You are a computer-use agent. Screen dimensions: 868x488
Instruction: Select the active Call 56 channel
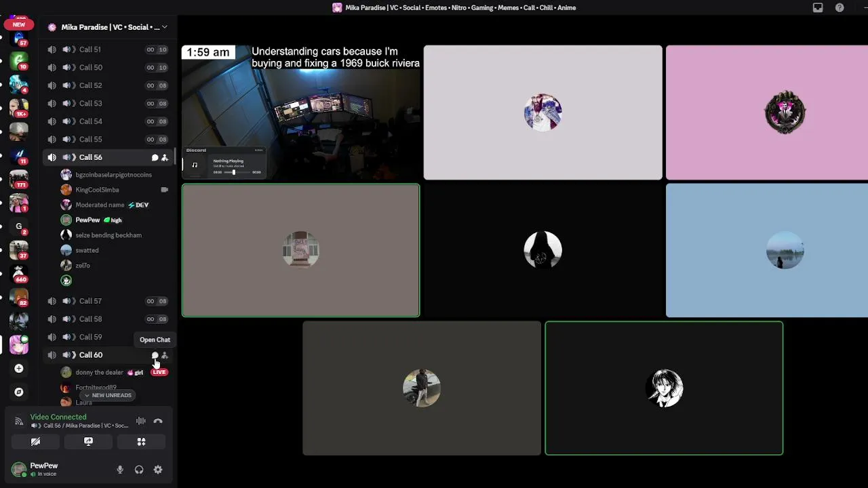(x=107, y=157)
